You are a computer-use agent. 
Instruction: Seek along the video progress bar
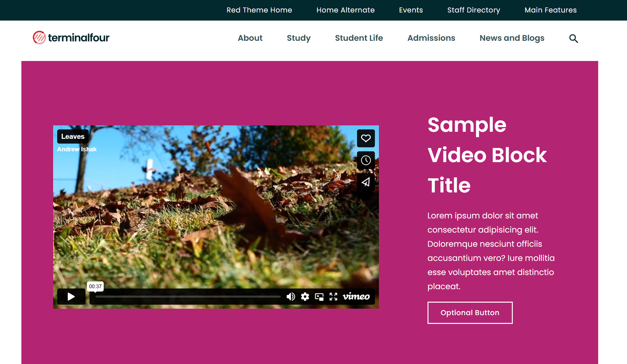(x=188, y=297)
